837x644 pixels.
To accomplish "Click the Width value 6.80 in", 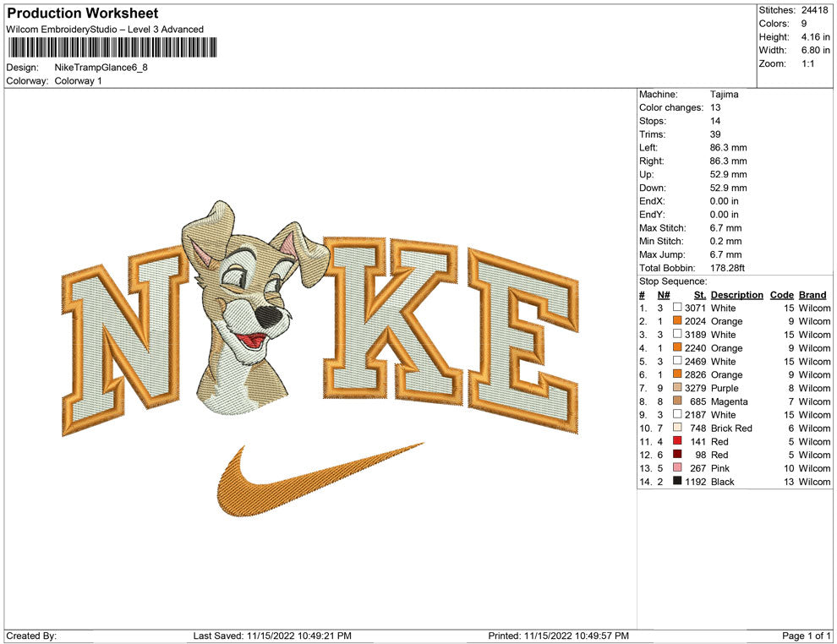I will [x=815, y=50].
